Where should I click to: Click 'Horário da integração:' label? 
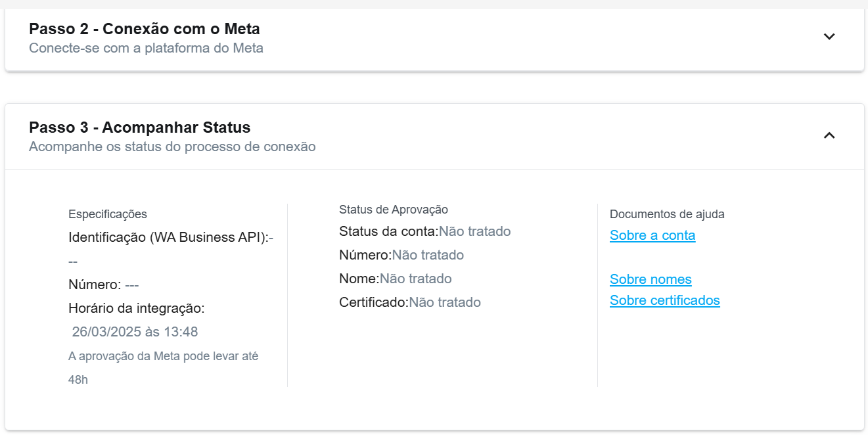[137, 308]
